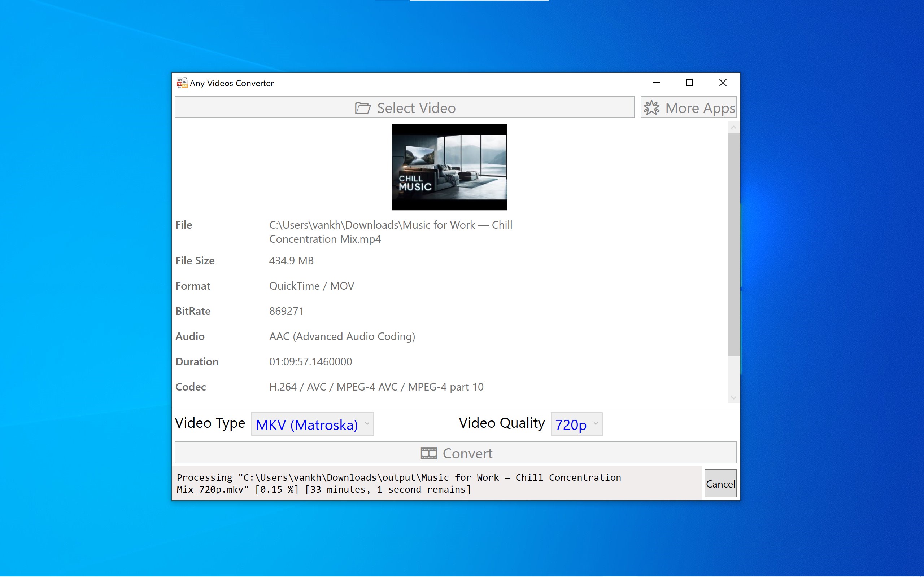This screenshot has width=924, height=577.
Task: Click the small arrow of the Video Type combo box
Action: coord(367,424)
